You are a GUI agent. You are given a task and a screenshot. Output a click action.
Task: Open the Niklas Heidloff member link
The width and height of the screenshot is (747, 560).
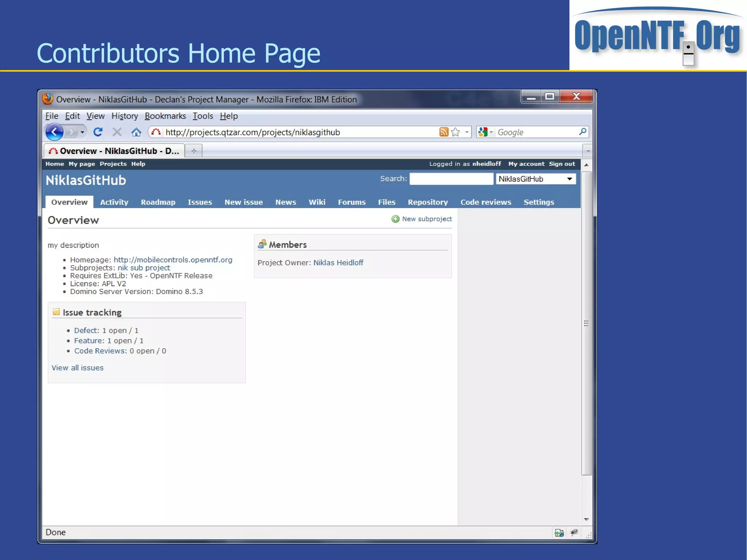click(338, 263)
